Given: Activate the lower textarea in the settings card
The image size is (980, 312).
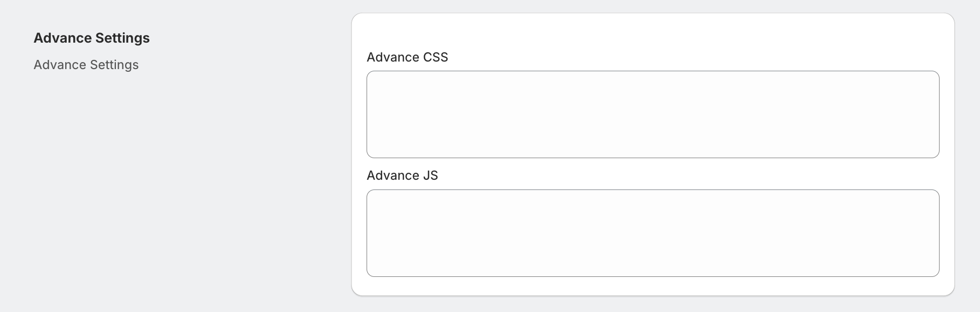Looking at the screenshot, I should (652, 233).
